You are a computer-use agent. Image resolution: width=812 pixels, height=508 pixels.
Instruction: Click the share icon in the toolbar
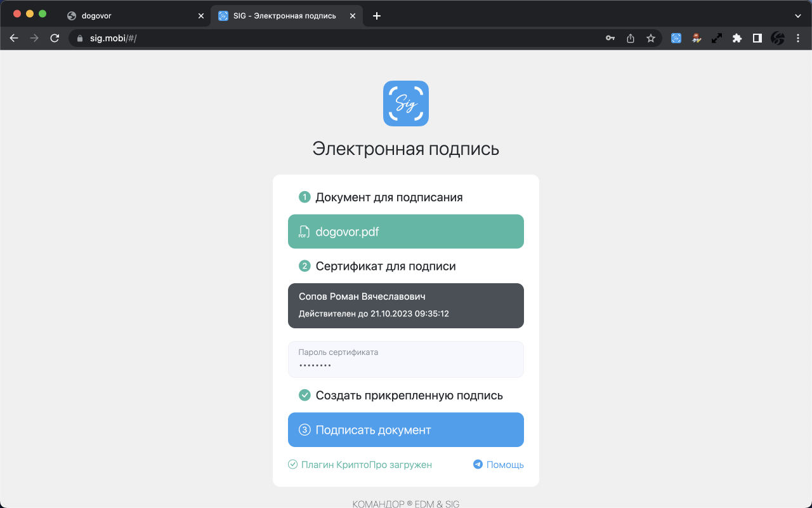click(630, 38)
